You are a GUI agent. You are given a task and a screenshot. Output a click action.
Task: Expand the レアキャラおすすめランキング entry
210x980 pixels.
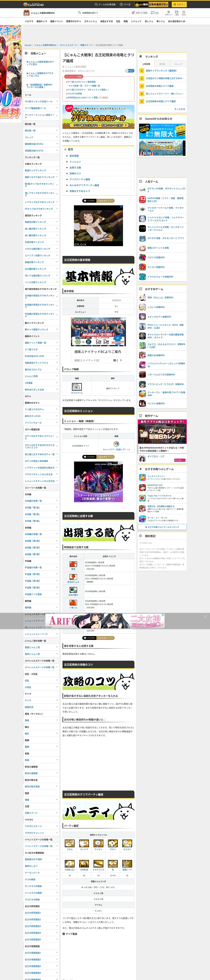(41, 202)
